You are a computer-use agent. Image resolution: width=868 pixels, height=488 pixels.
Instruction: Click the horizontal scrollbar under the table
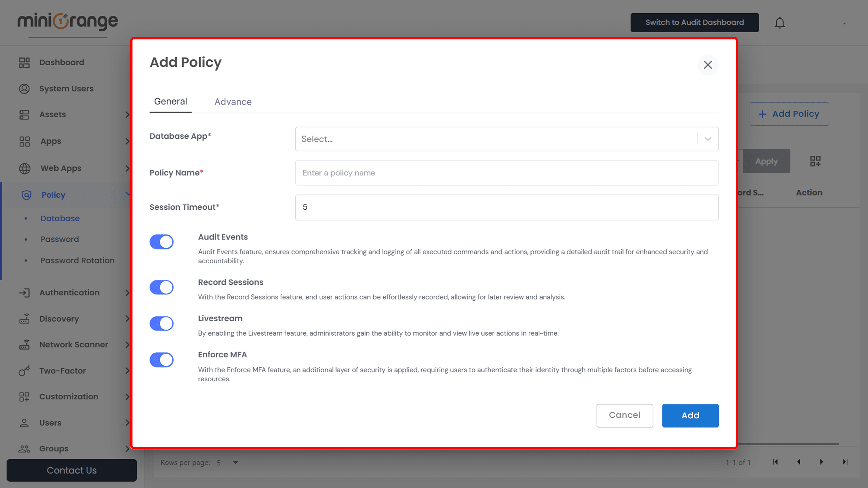[788, 444]
